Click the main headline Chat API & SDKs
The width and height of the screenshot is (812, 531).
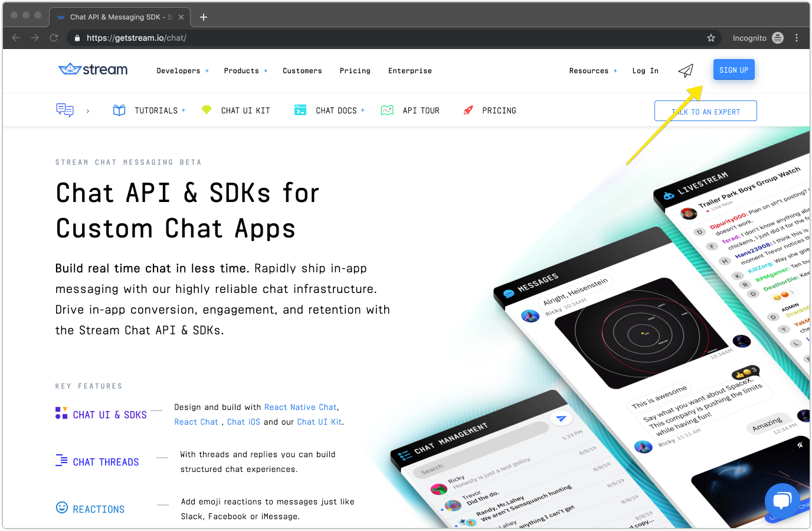pyautogui.click(x=188, y=211)
